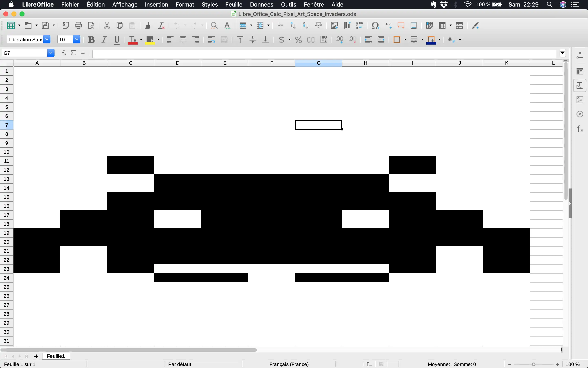Click Increase Indent icon
This screenshot has width=588, height=368.
pos(368,40)
